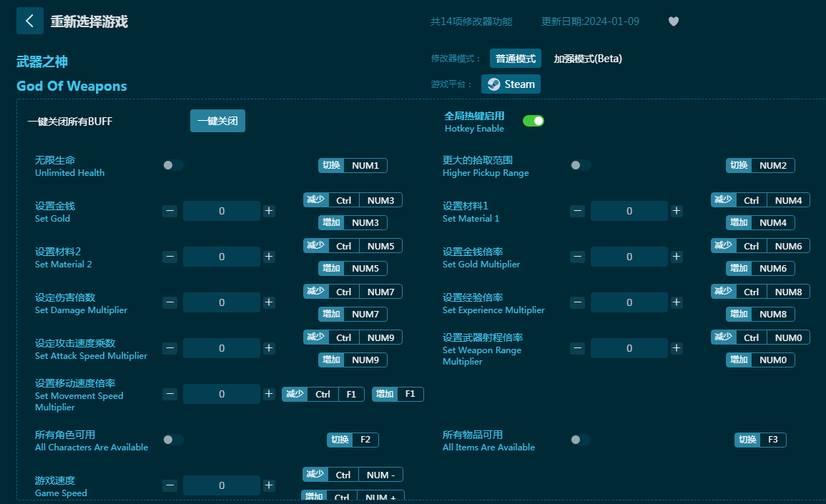Click Set Material 2 增加 NUM5 hotkey
The height and width of the screenshot is (504, 826).
[x=353, y=269]
